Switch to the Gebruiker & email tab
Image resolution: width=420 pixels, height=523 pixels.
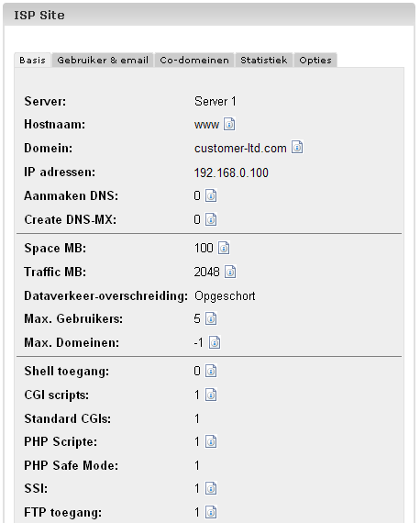click(x=103, y=60)
